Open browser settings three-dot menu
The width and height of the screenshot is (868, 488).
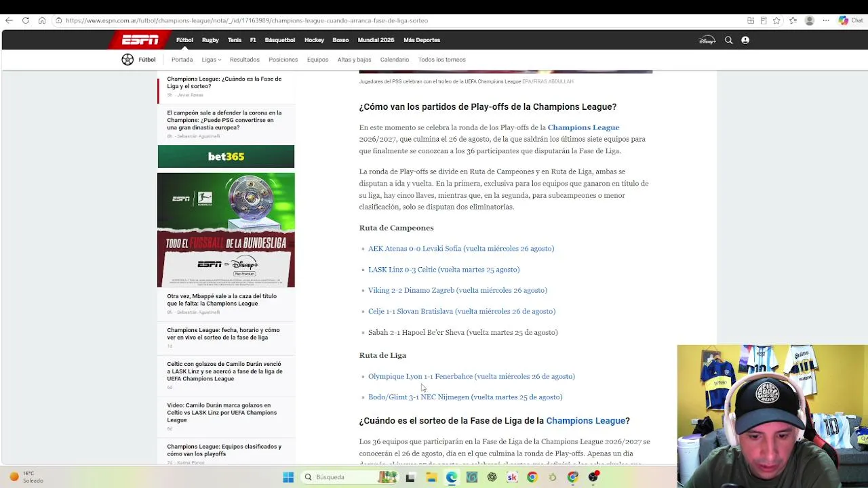pyautogui.click(x=826, y=20)
